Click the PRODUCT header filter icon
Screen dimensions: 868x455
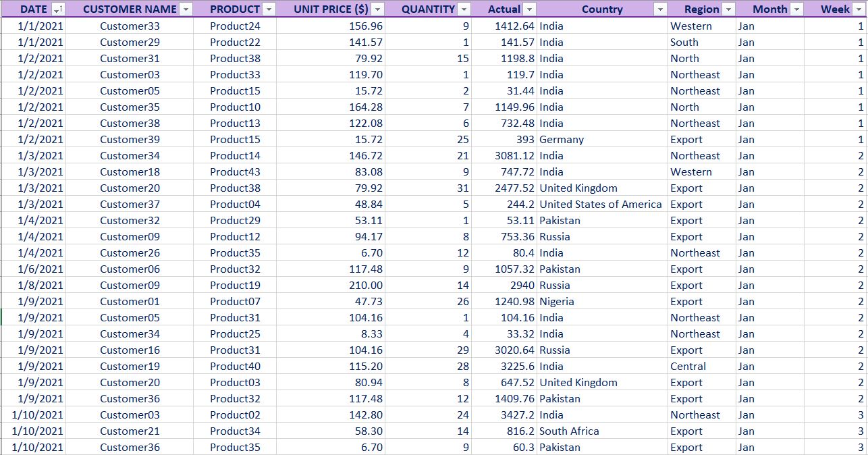tap(270, 9)
